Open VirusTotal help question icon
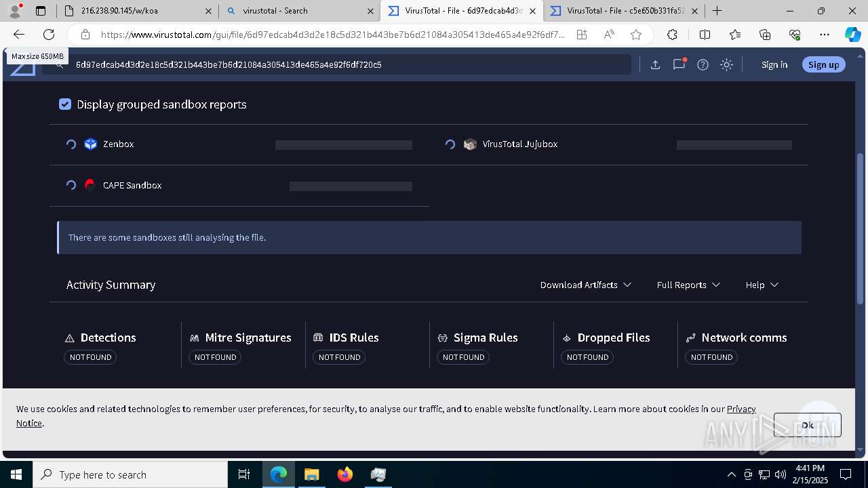Screen dimensions: 868x488 (703, 64)
